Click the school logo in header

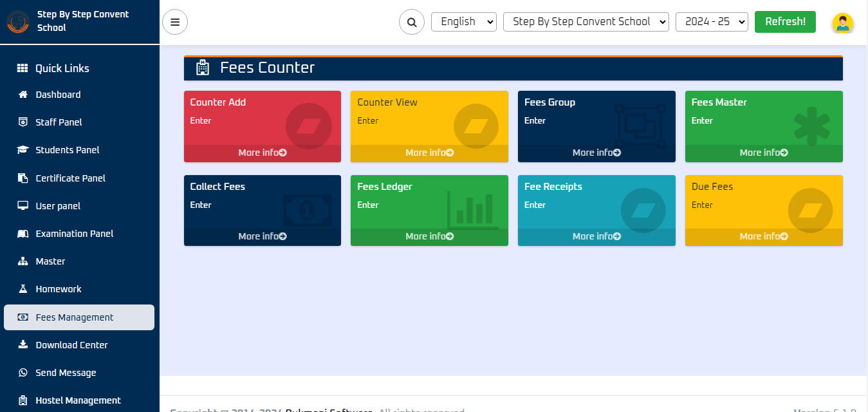coord(18,21)
